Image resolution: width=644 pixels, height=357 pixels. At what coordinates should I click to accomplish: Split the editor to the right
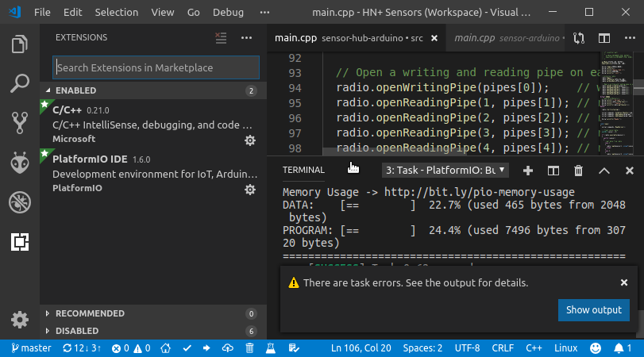[x=604, y=38]
